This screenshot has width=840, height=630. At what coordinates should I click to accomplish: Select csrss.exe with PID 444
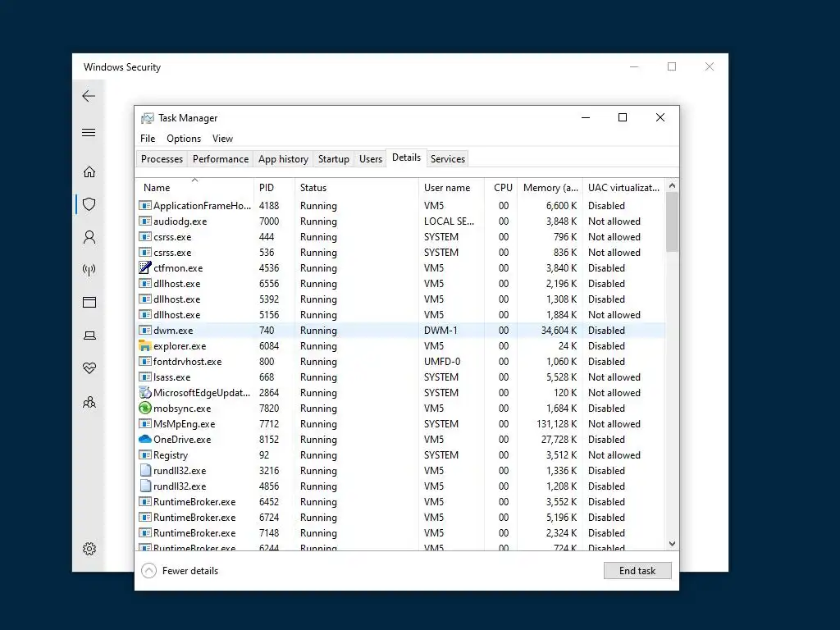[172, 236]
